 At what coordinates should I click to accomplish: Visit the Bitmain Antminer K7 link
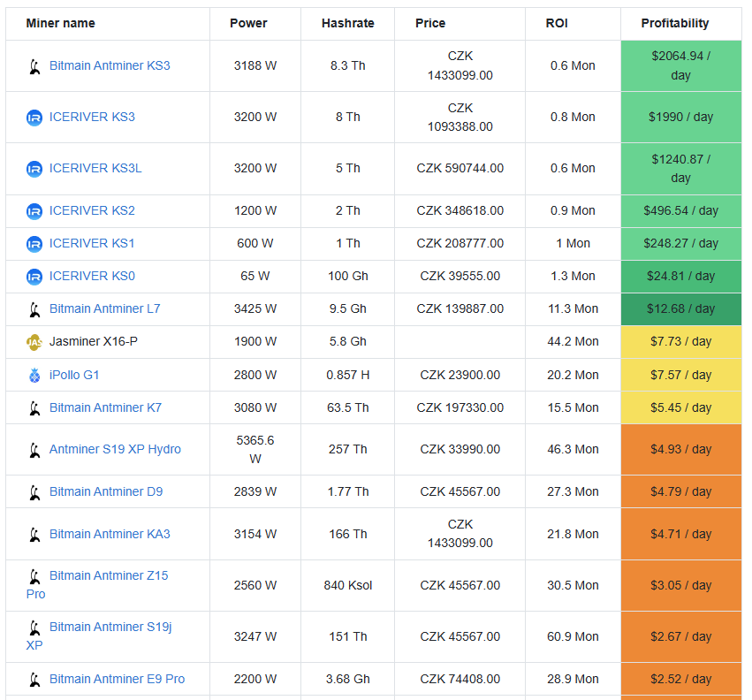click(x=105, y=408)
